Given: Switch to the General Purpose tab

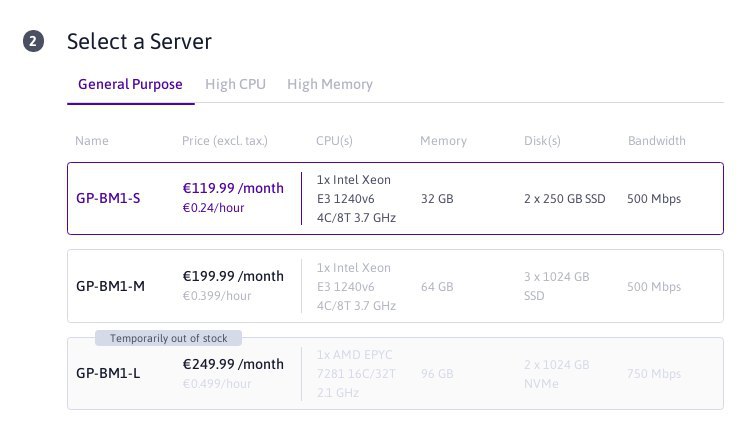Looking at the screenshot, I should pos(130,85).
